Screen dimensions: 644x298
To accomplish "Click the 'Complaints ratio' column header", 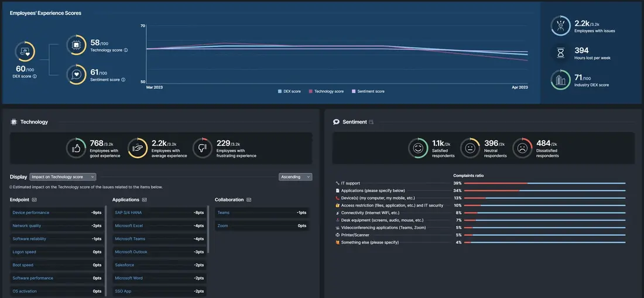I will click(468, 175).
